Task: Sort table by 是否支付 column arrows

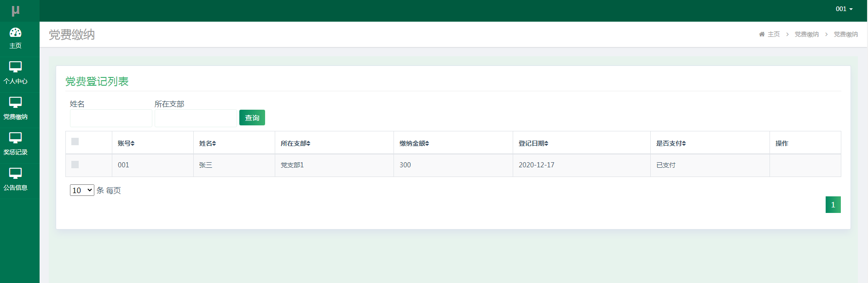Action: click(x=684, y=143)
